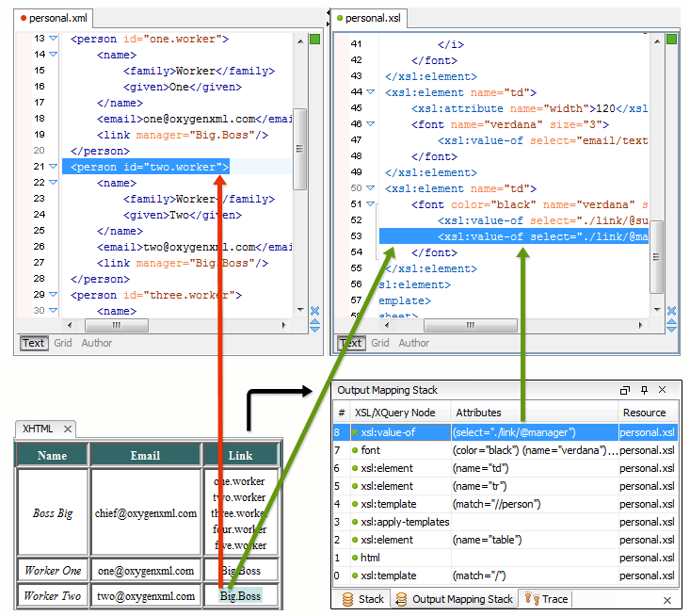
Task: Switch to the personal.xsl editor tab
Action: (x=372, y=18)
